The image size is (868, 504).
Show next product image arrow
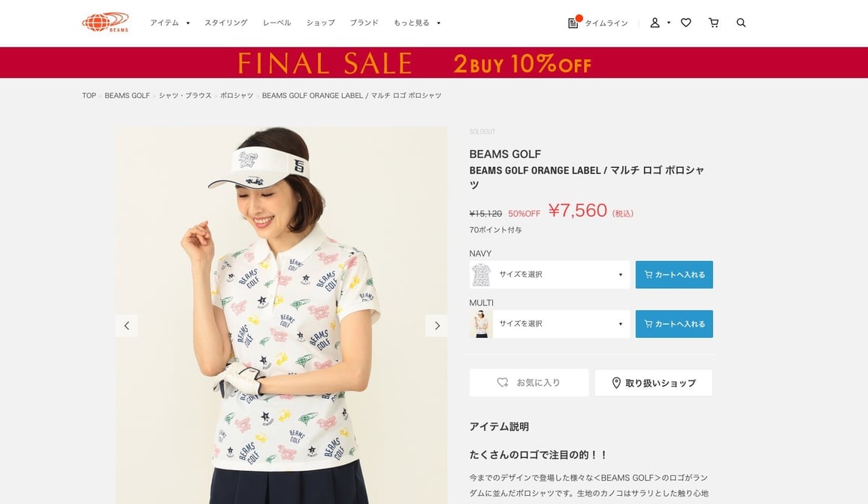click(x=437, y=326)
